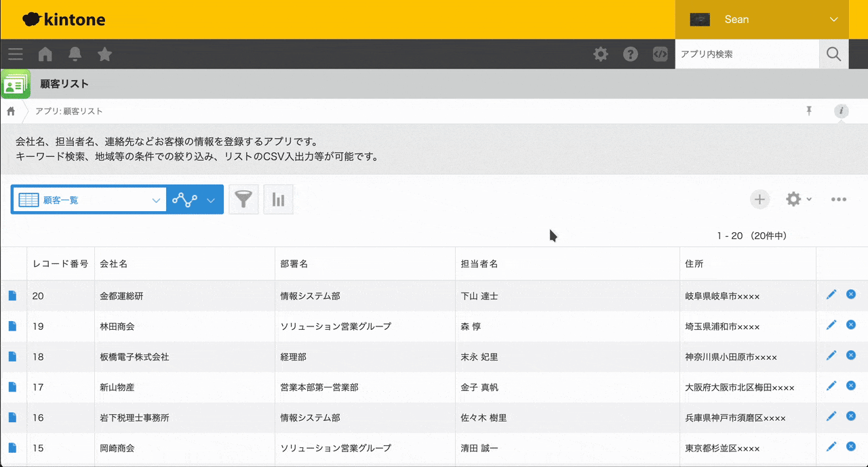Screen dimensions: 868x467
Task: Open the hamburger navigation menu
Action: (x=15, y=54)
